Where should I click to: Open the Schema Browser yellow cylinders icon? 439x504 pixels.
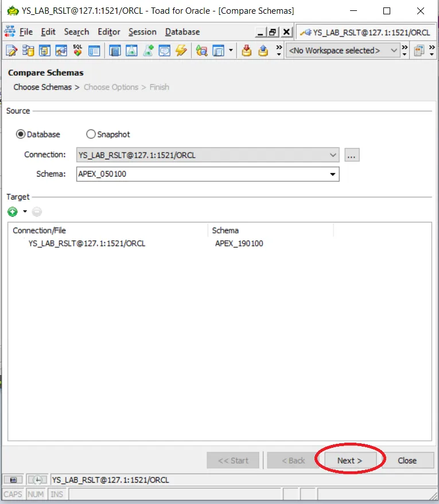point(28,51)
